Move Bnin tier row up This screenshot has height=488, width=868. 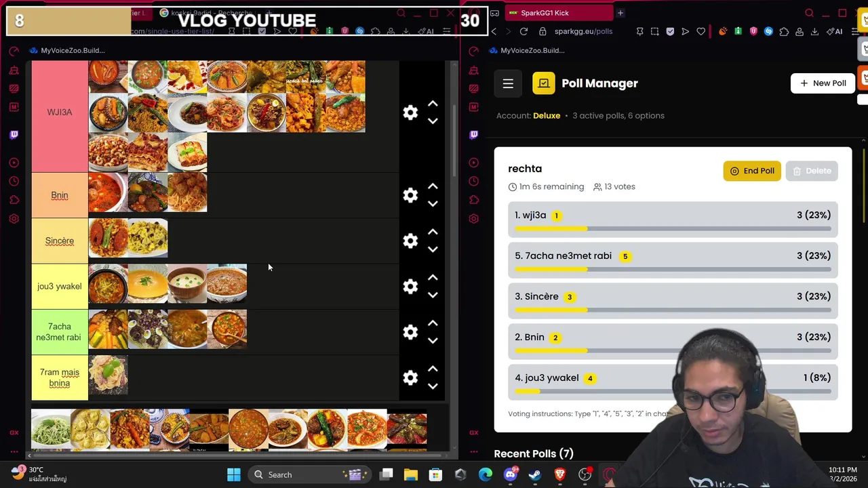pyautogui.click(x=433, y=187)
